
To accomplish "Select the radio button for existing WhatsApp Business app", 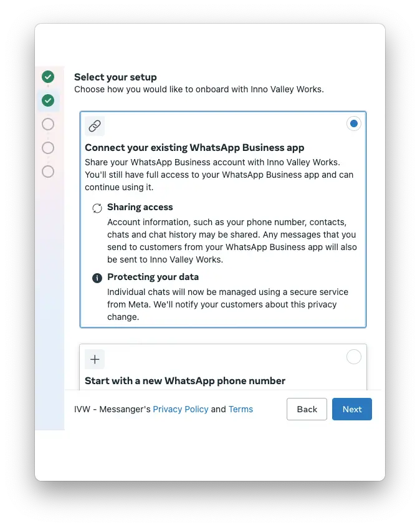I will (x=354, y=123).
